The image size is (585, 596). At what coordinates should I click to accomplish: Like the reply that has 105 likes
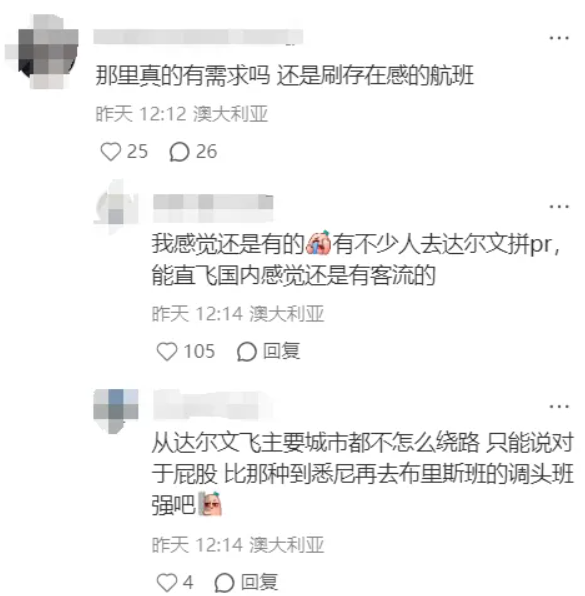tap(167, 351)
